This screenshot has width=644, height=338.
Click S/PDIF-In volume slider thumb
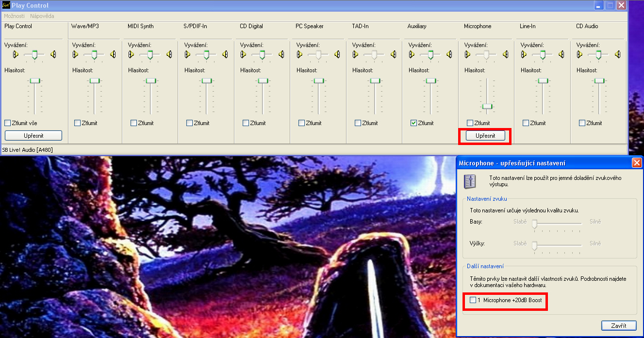(x=207, y=80)
